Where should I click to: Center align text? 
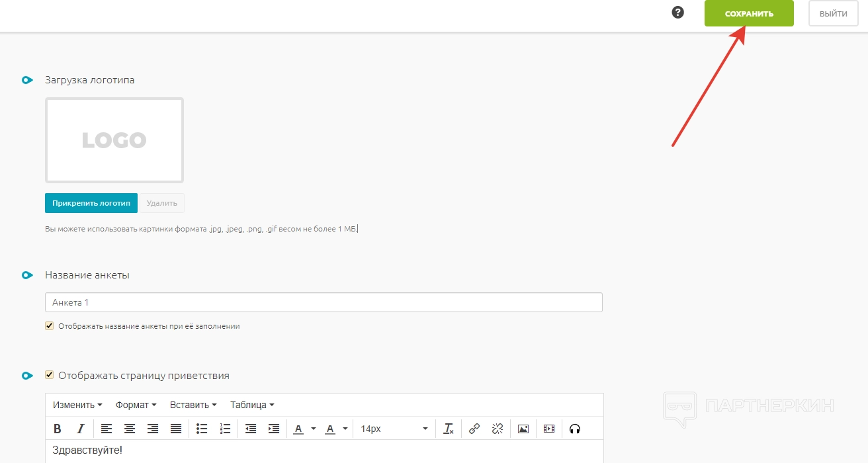tap(130, 429)
